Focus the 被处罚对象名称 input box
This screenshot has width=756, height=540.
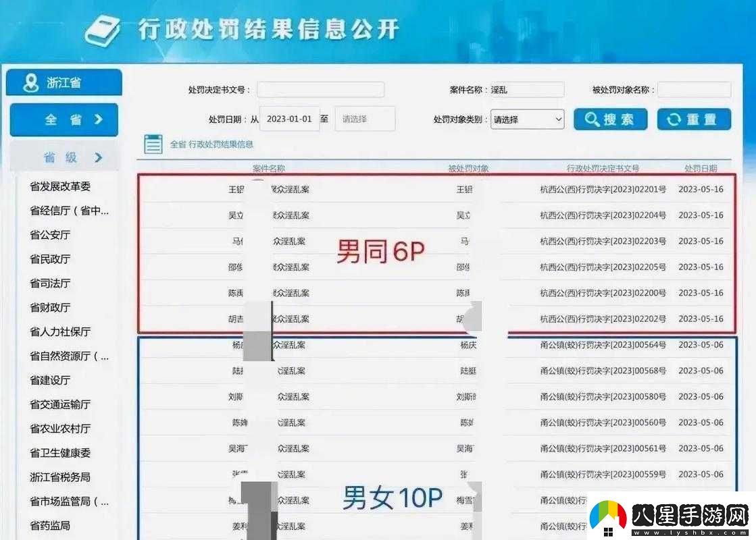point(694,90)
